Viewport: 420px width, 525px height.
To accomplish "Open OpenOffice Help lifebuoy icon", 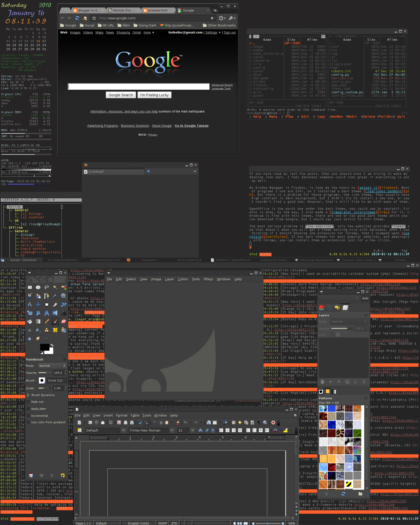I will [x=273, y=422].
